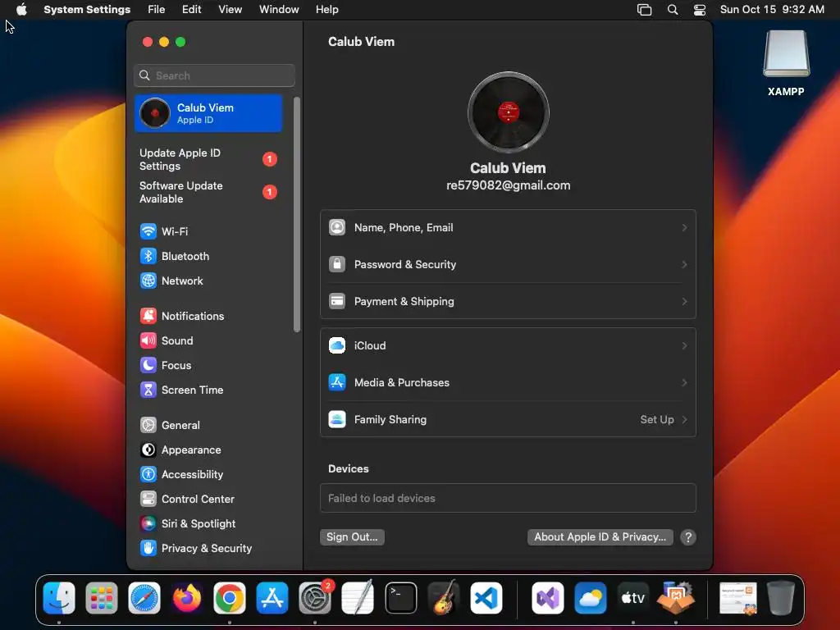Select the XAMPP drive on desktop

click(x=786, y=63)
